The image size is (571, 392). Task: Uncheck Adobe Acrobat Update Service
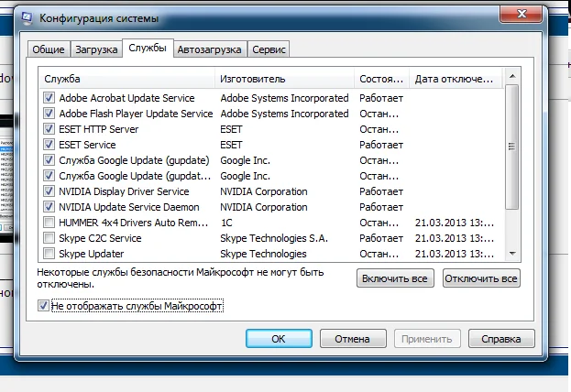click(49, 98)
